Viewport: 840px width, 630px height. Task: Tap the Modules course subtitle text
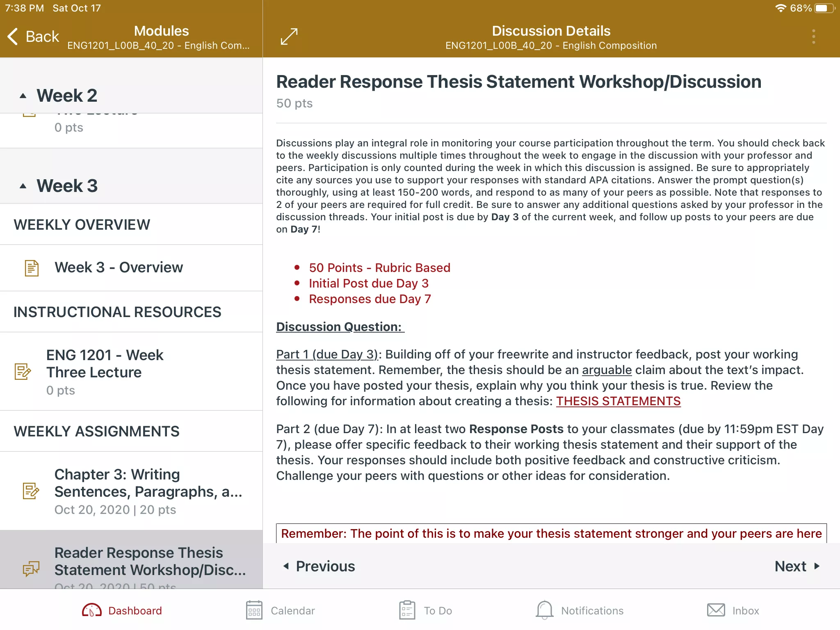pyautogui.click(x=158, y=46)
